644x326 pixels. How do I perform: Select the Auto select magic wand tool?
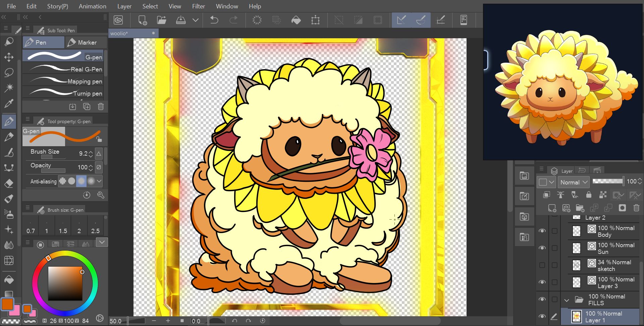(9, 88)
